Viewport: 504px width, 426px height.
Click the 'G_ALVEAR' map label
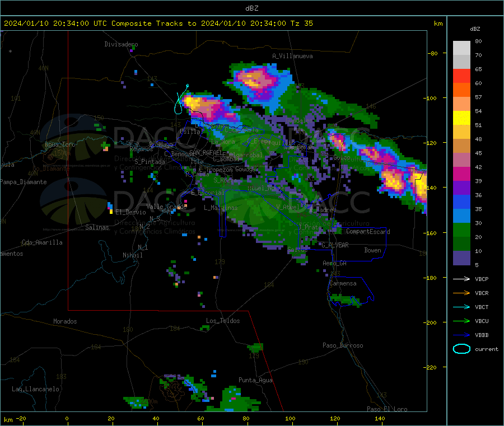[335, 245]
